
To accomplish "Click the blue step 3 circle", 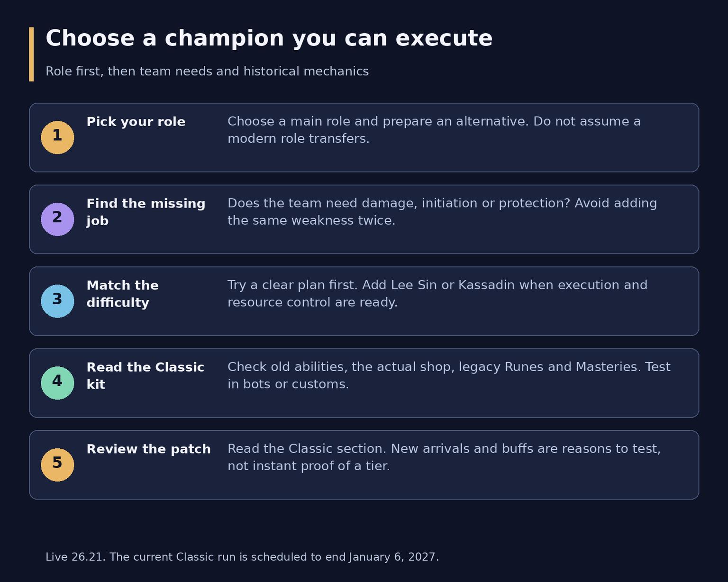I will pos(57,301).
